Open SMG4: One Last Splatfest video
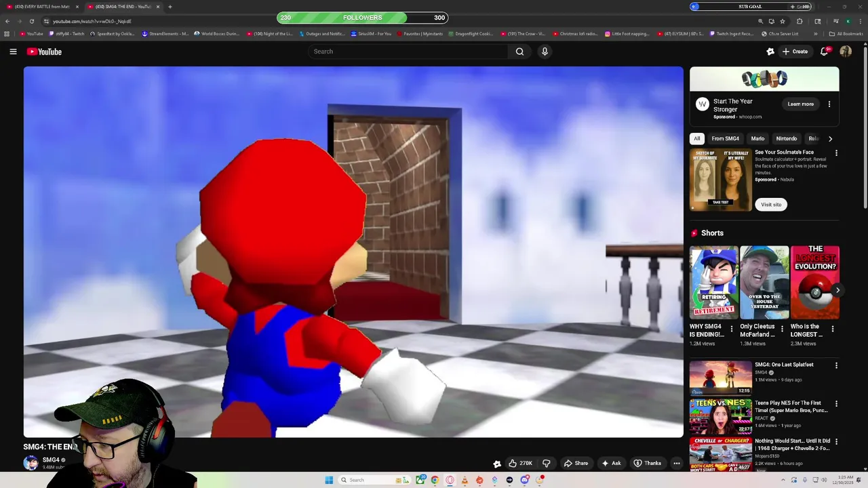868x488 pixels. coord(784,365)
